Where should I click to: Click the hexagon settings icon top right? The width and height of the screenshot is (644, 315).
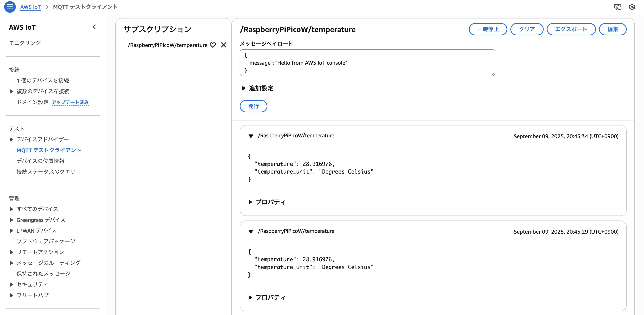pyautogui.click(x=632, y=7)
